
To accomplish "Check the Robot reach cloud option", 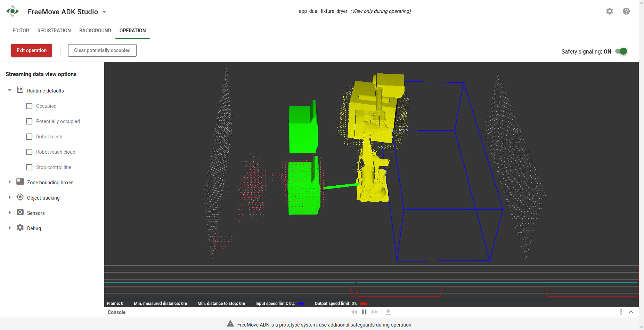I will pos(29,152).
